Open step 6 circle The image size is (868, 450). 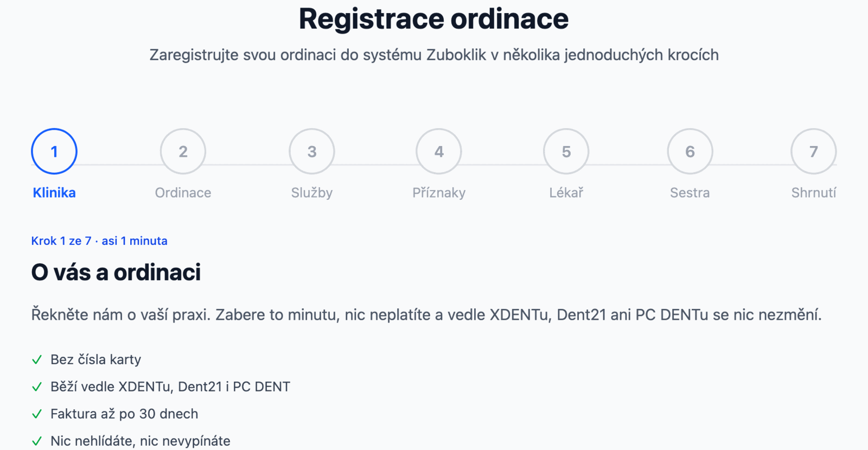tap(690, 151)
